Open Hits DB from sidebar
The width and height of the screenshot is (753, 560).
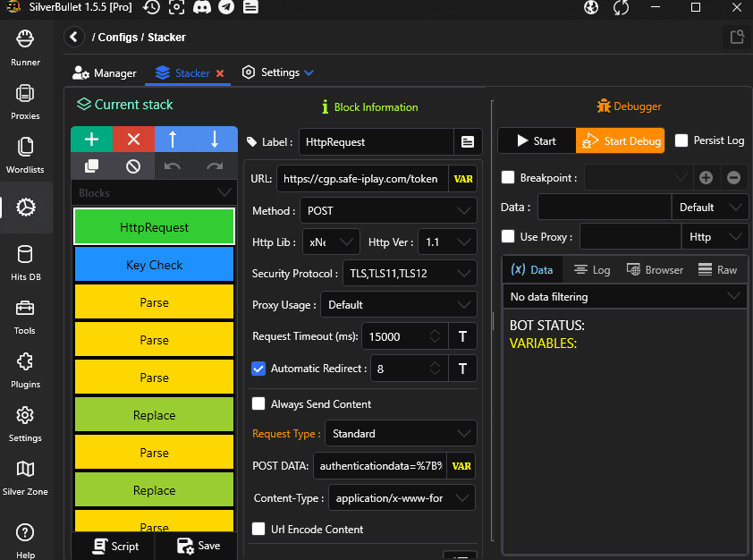pyautogui.click(x=25, y=262)
